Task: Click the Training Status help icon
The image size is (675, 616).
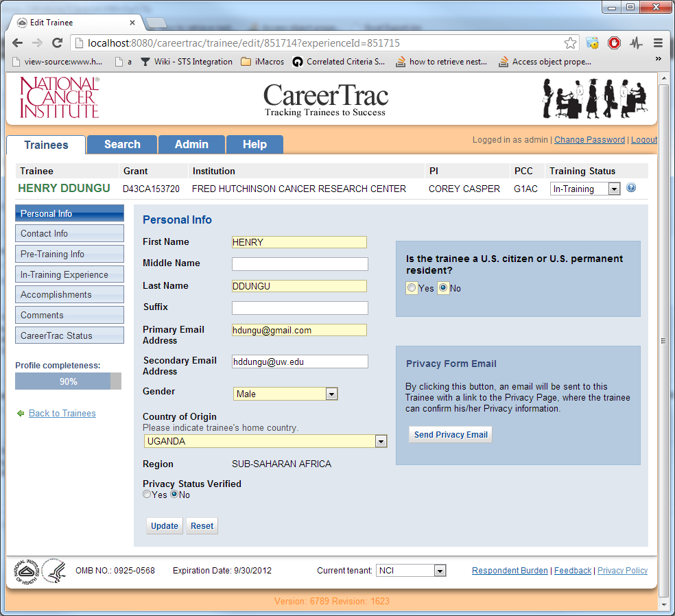Action: tap(631, 188)
